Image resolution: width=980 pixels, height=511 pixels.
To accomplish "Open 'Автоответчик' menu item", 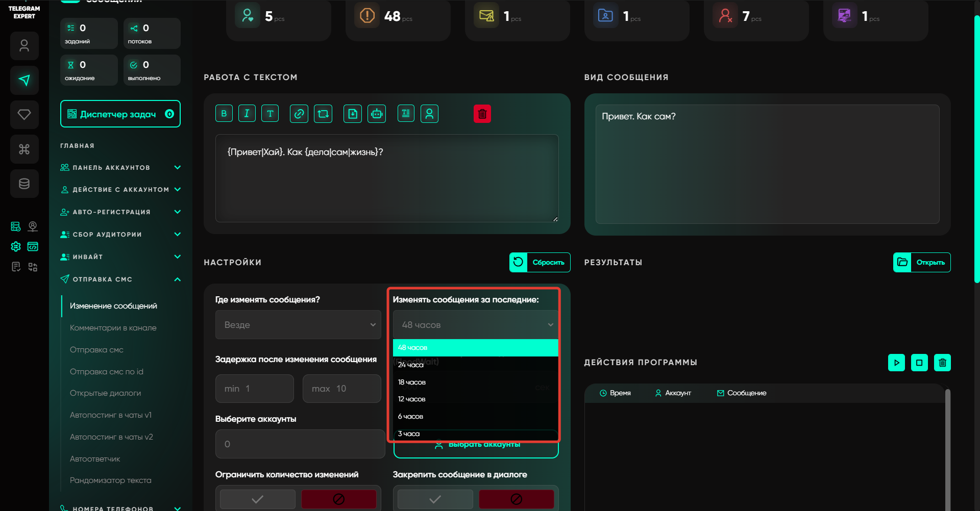I will [95, 459].
